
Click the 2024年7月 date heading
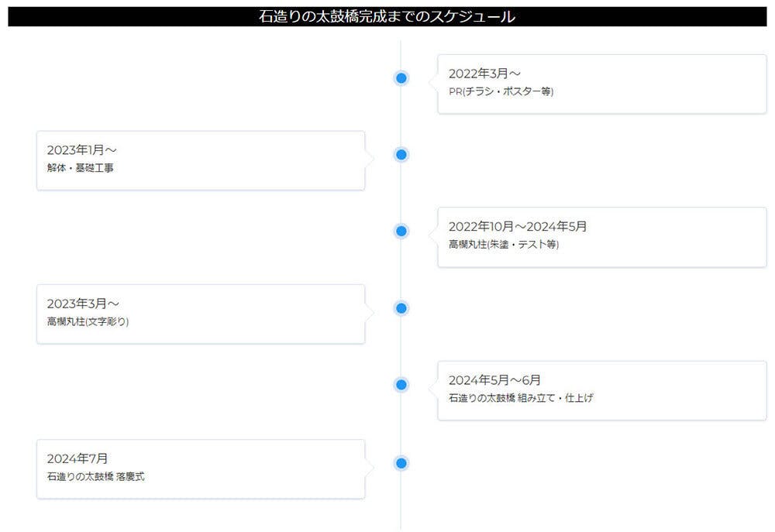click(x=77, y=458)
